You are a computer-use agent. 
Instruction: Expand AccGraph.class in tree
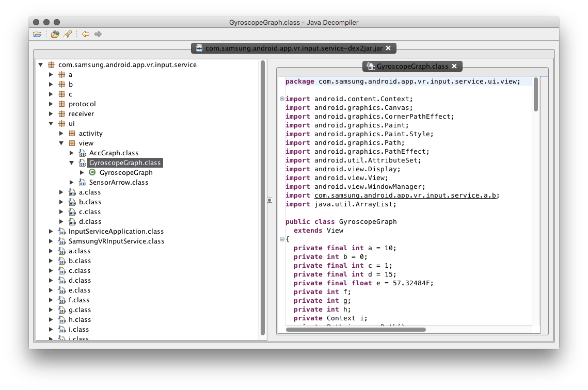[72, 153]
